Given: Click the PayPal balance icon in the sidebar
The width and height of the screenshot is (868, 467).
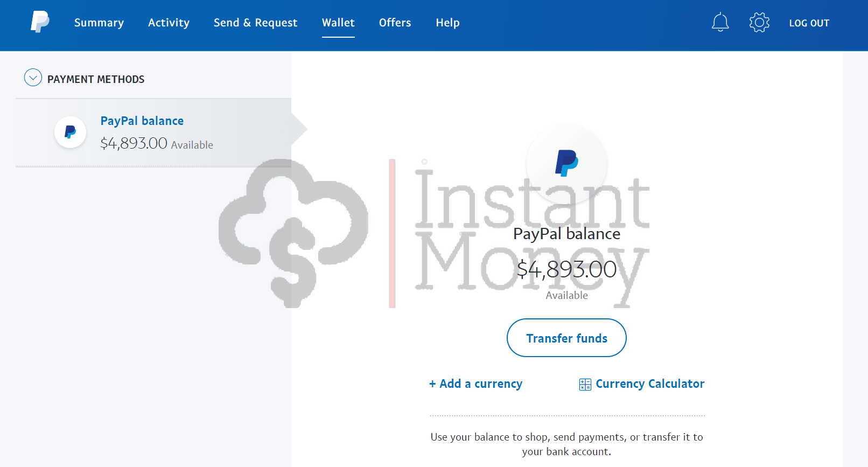Looking at the screenshot, I should 70,132.
